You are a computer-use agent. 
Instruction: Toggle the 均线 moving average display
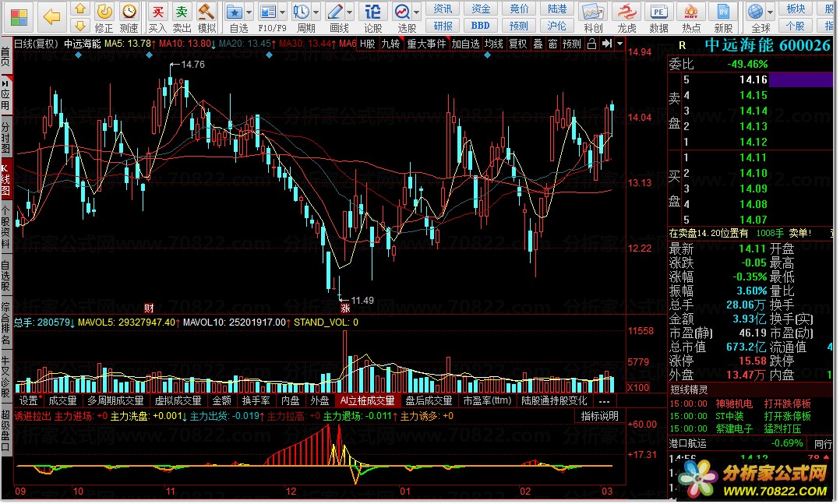click(x=493, y=44)
